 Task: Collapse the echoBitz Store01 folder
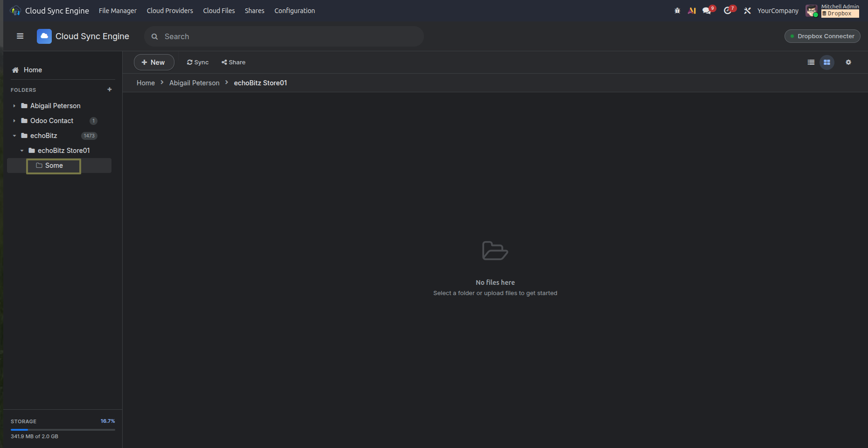(22, 151)
